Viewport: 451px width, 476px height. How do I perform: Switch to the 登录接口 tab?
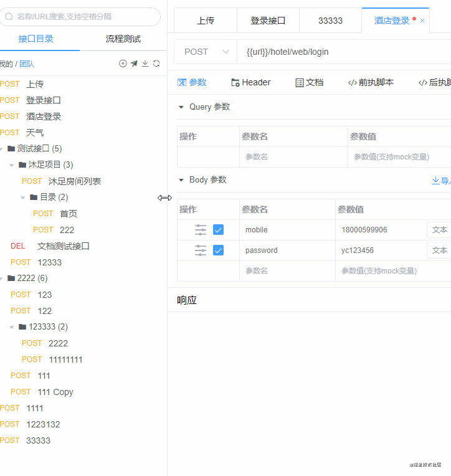pyautogui.click(x=268, y=21)
